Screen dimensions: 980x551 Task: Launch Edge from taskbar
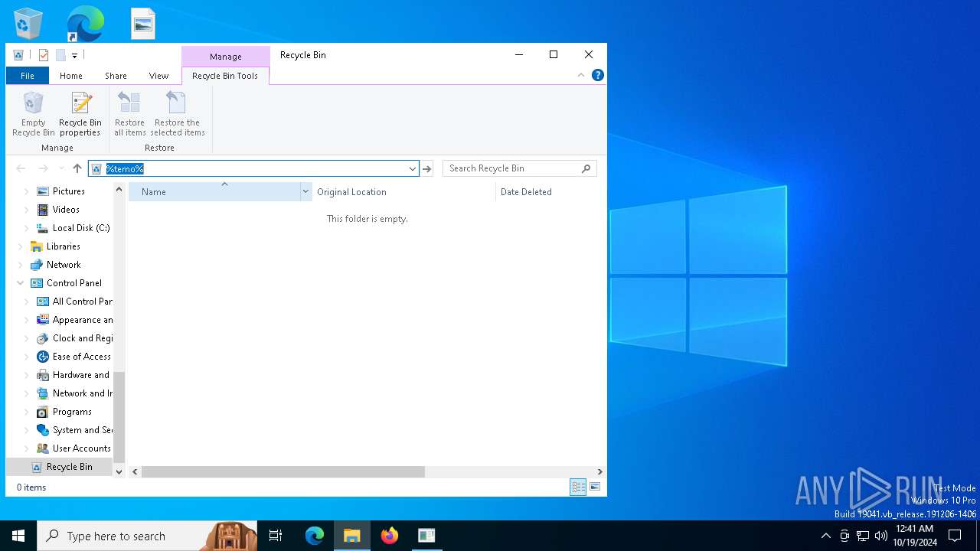[315, 536]
